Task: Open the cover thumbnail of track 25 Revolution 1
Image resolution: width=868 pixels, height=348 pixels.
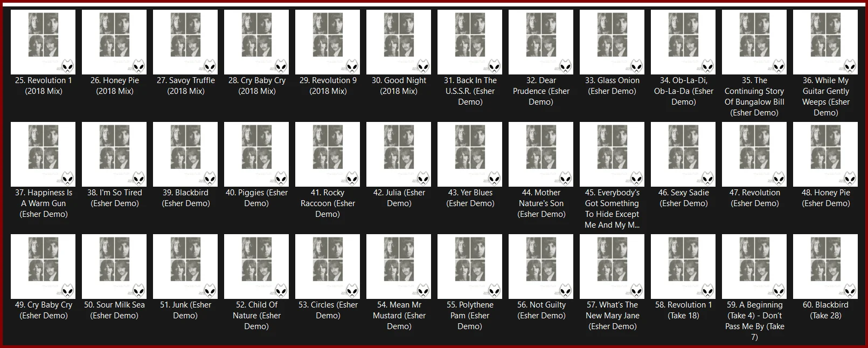Action: [43, 42]
